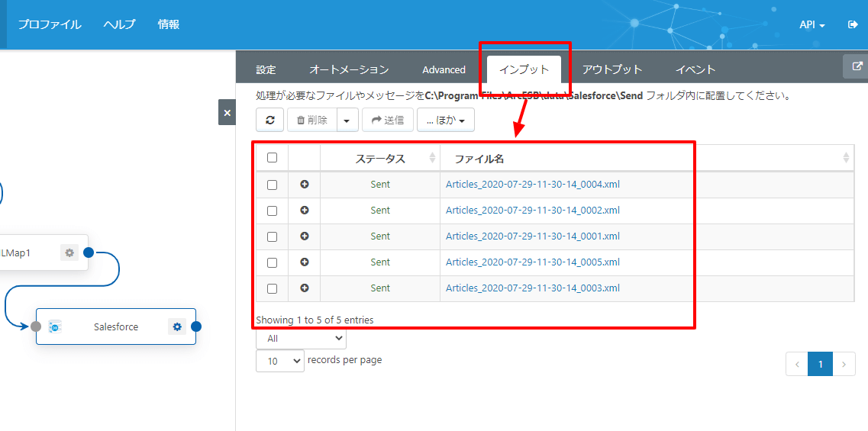Click the refresh icon button

coord(270,120)
